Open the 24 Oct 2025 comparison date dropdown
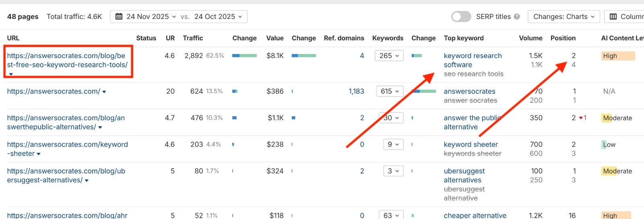 218,17
